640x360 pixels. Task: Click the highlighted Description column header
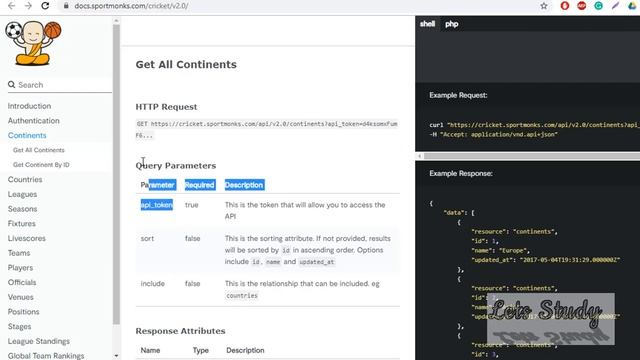[x=244, y=185]
